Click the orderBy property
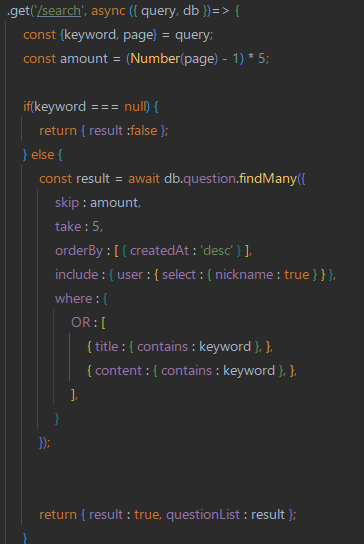Screen dimensions: 364x544 pos(79,251)
